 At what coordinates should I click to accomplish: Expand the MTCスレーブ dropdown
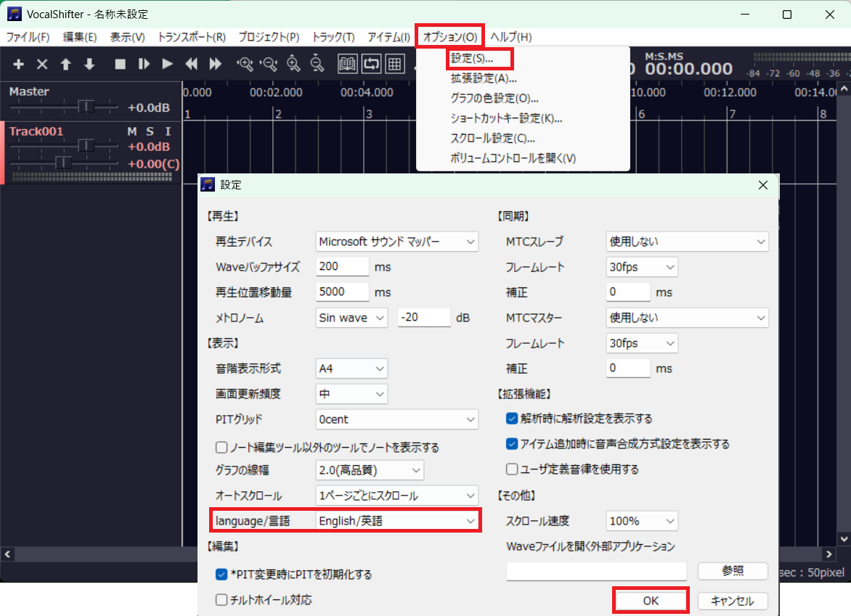point(687,242)
